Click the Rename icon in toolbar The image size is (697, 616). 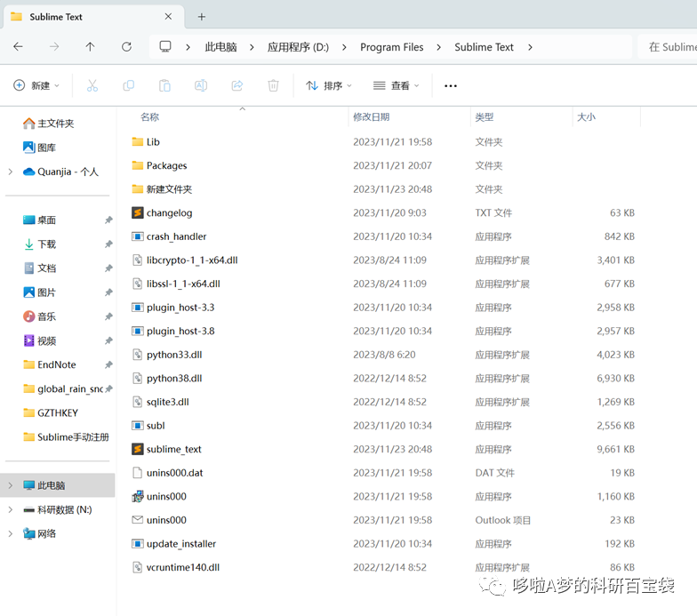pos(201,85)
